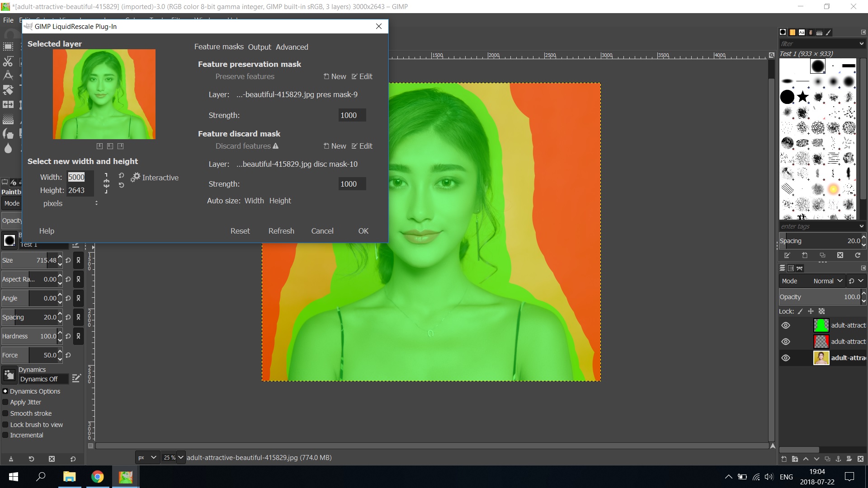
Task: Open pixels unit selector in dialog
Action: 71,203
